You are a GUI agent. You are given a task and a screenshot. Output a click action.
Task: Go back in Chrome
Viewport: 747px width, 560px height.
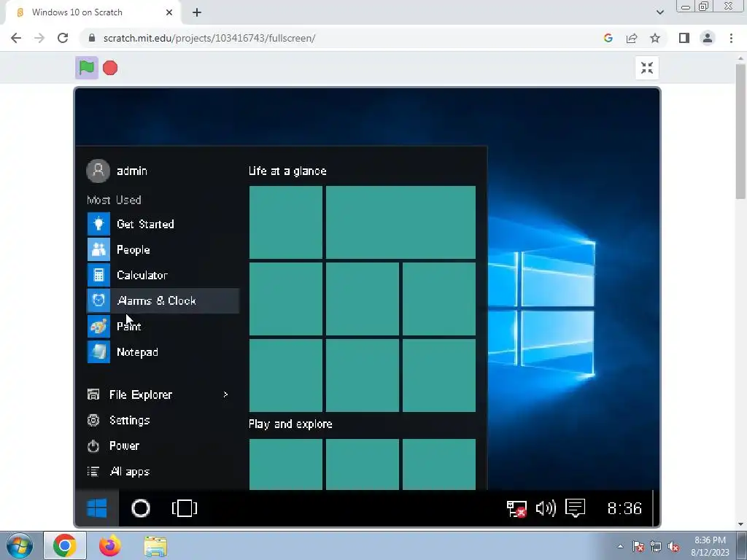(x=16, y=38)
